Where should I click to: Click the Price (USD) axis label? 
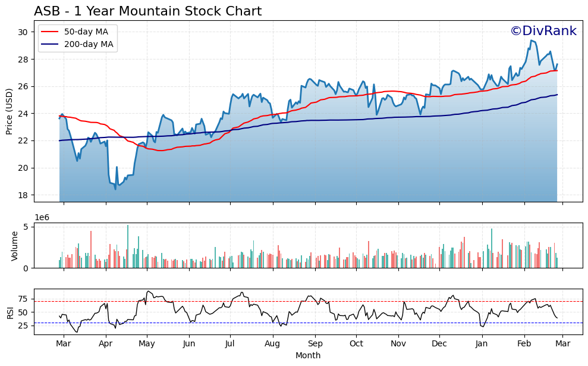tap(11, 111)
